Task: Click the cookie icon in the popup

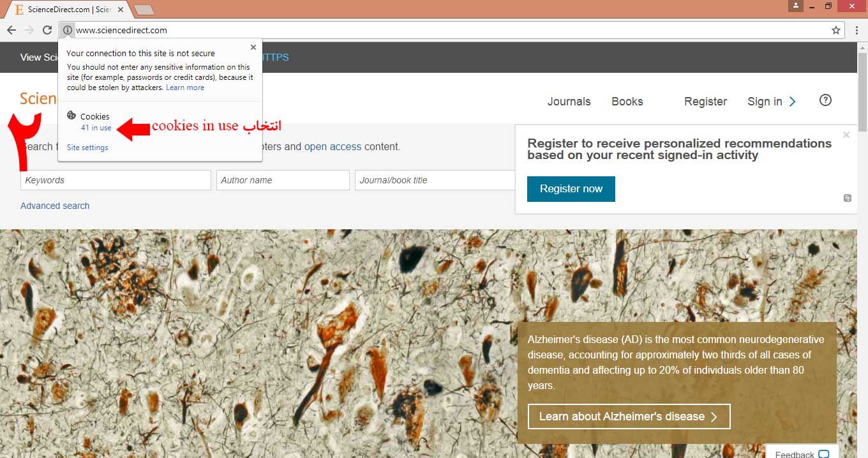Action: point(71,116)
